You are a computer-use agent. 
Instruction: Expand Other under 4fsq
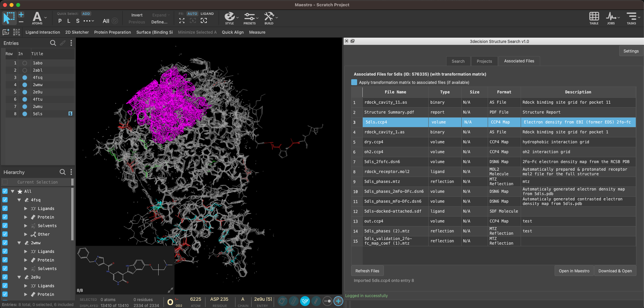[x=26, y=234]
